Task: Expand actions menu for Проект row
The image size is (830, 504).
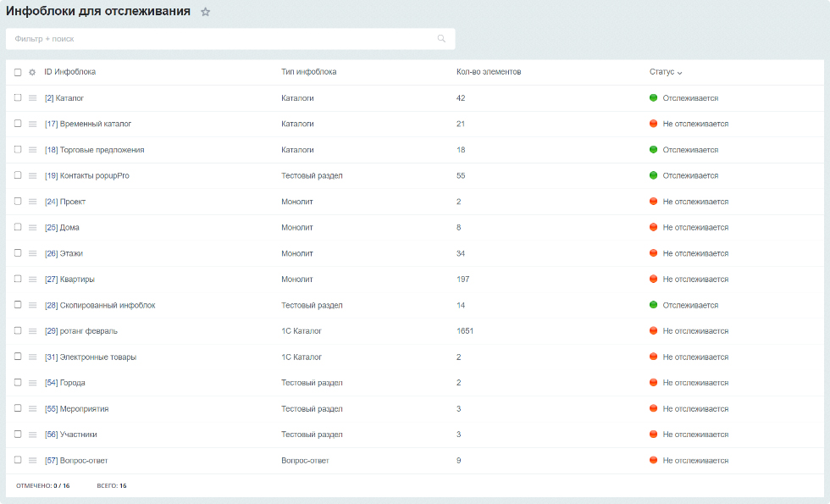Action: (32, 202)
